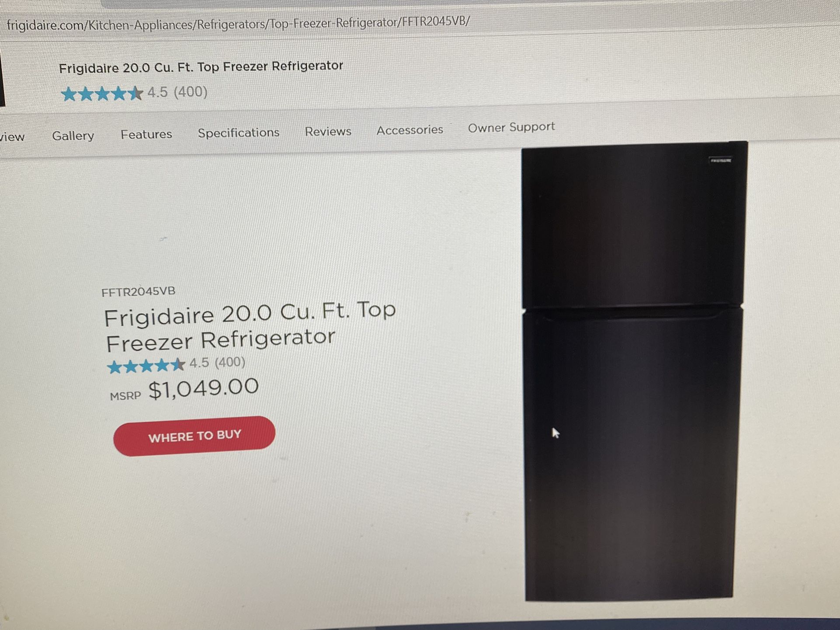Image resolution: width=840 pixels, height=630 pixels.
Task: Click the product title in the sticky top bar
Action: point(201,67)
